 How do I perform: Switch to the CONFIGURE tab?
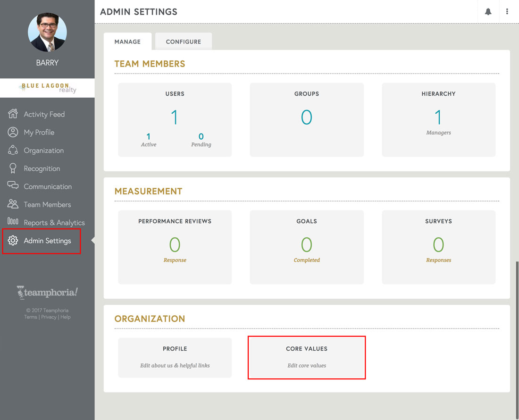[183, 42]
